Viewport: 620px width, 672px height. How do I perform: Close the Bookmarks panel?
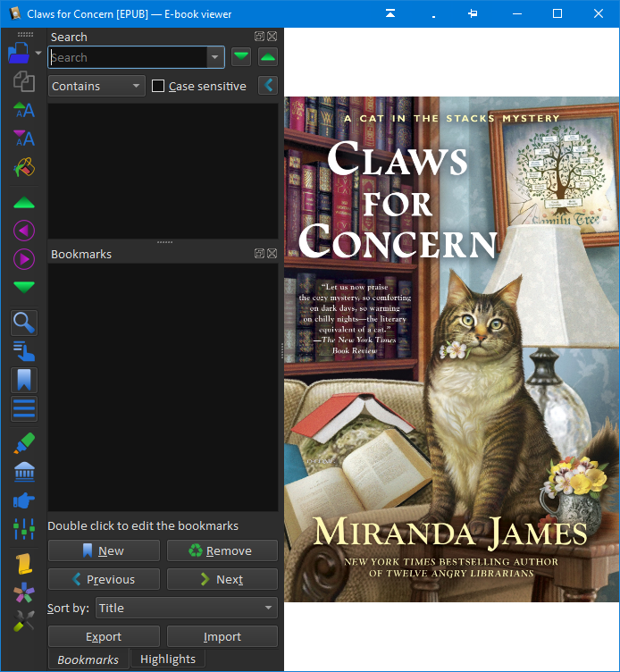[x=272, y=253]
